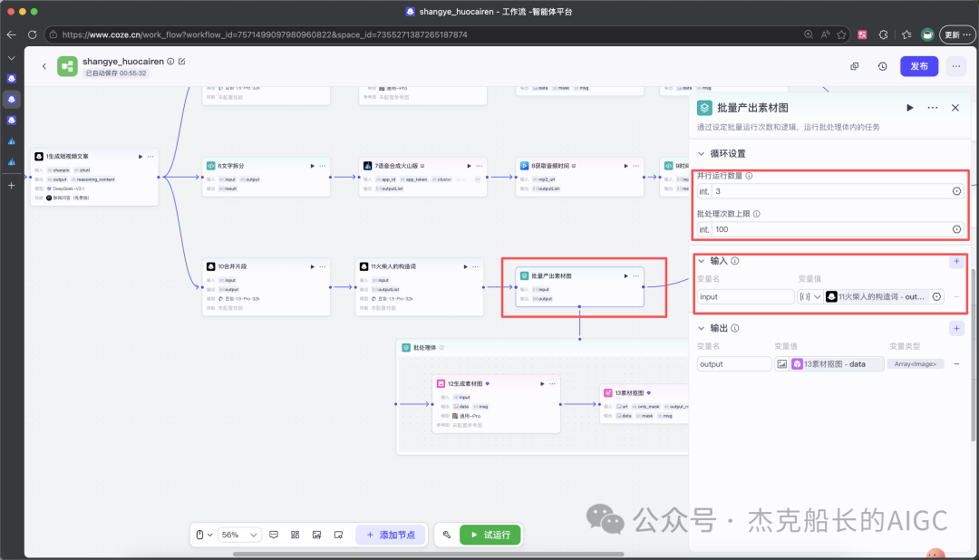Open the 1生成短视频文案 node more menu
The image size is (979, 560).
(150, 157)
